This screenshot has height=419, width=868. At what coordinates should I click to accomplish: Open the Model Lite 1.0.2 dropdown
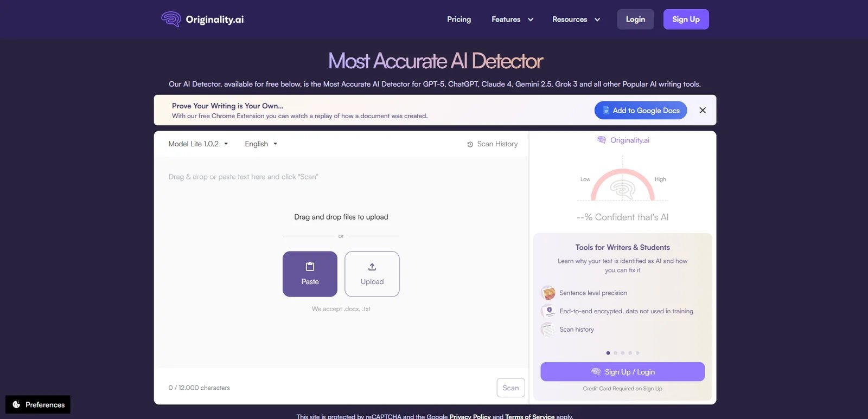coord(198,144)
